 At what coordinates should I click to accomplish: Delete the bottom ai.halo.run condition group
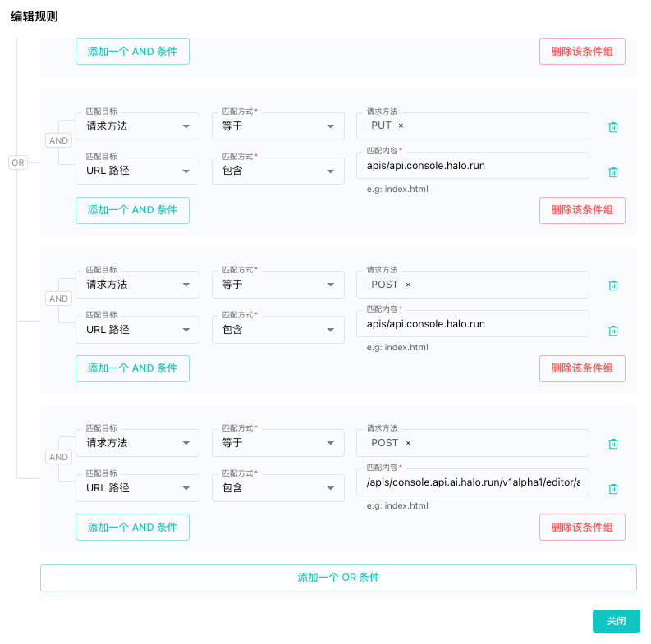coord(582,527)
